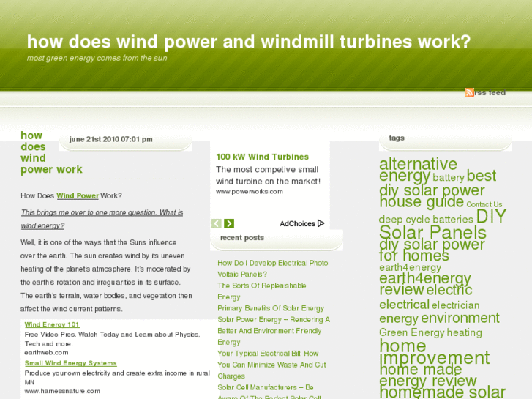Viewport: 532px width, 399px height.
Task: Click the 'recent posts' heading
Action: (x=242, y=238)
